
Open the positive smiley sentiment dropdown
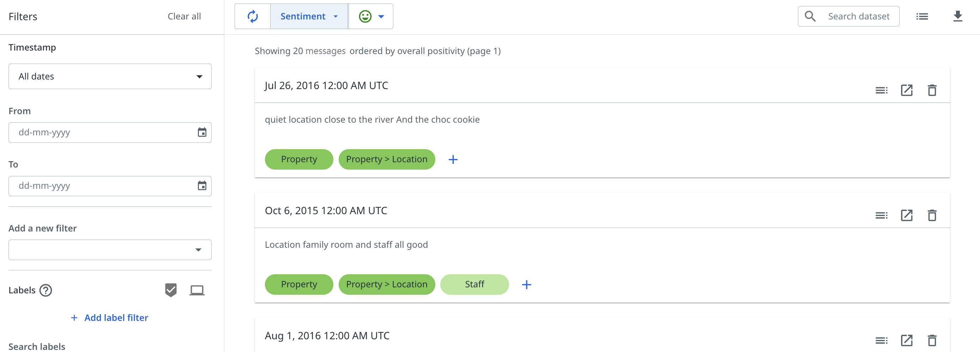[371, 16]
